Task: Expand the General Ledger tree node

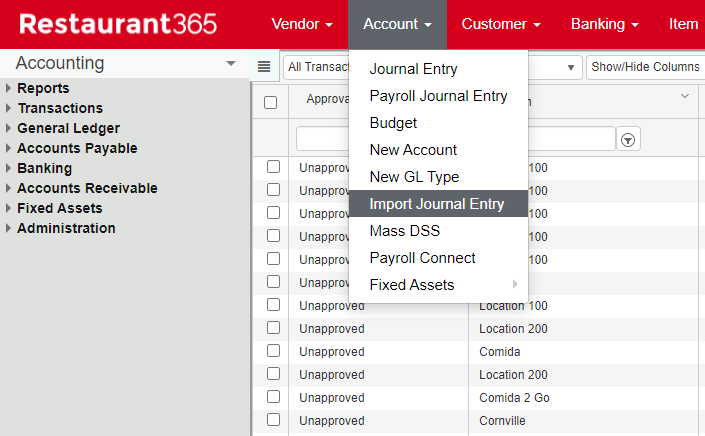Action: coord(8,128)
